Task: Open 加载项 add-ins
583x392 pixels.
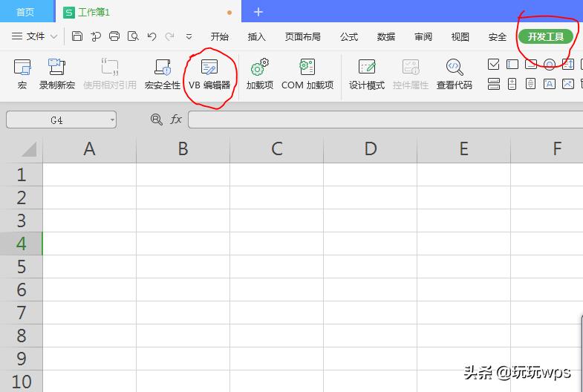Action: click(259, 73)
